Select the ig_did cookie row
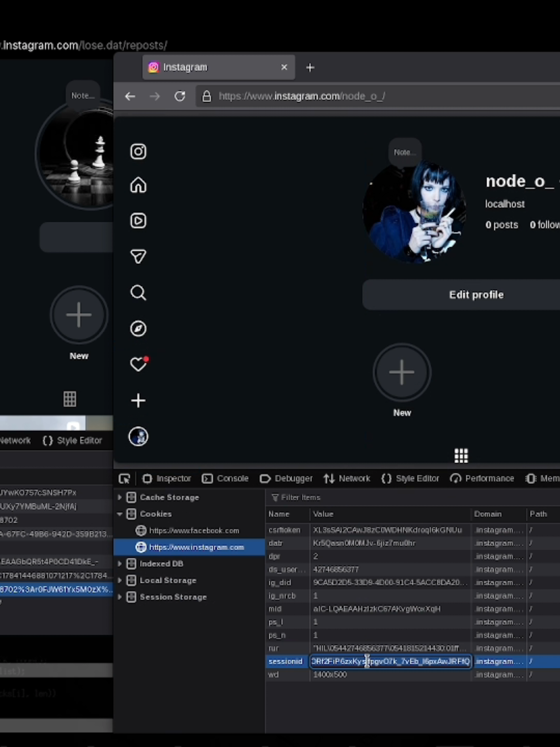Screen dimensions: 560x747 pyautogui.click(x=413, y=583)
